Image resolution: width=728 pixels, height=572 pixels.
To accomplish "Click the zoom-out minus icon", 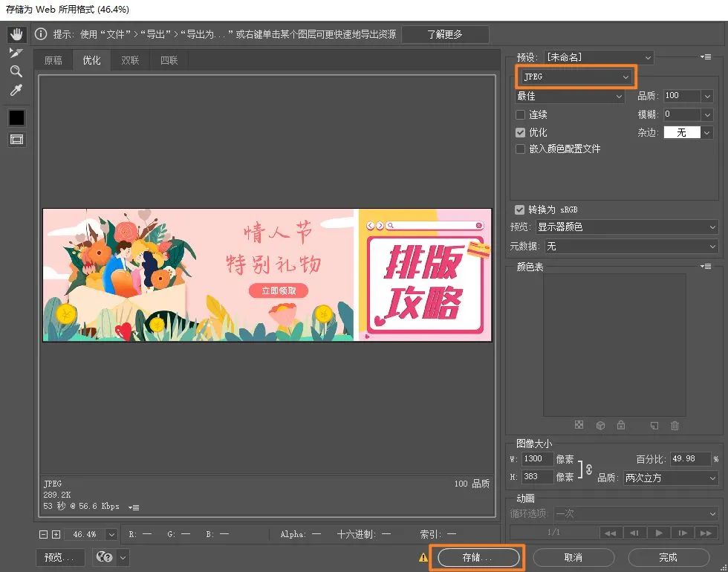I will pyautogui.click(x=43, y=534).
